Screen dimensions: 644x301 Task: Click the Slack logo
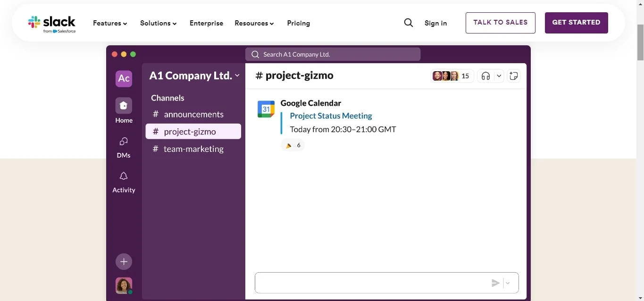coord(52,24)
